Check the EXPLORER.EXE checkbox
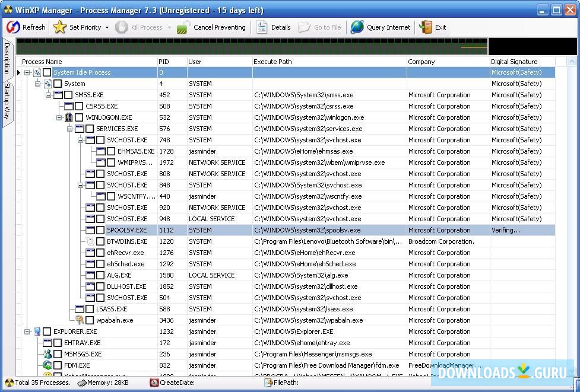The width and height of the screenshot is (580, 392). point(47,332)
